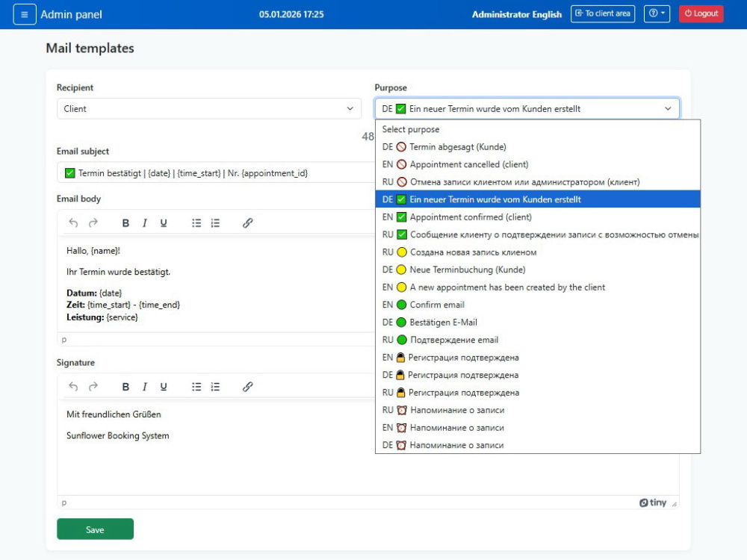Screen dimensions: 747x560
Task: Select DE Termin abgesagt (Kunde) option
Action: [537, 146]
